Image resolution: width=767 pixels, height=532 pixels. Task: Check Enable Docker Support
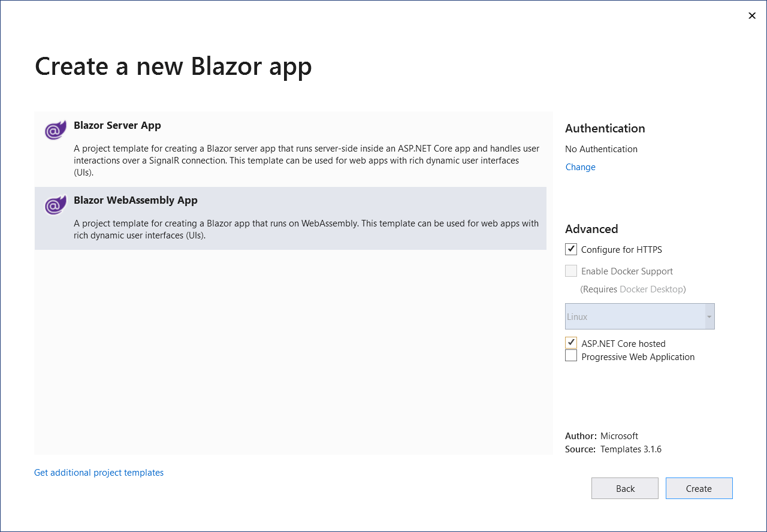[571, 270]
